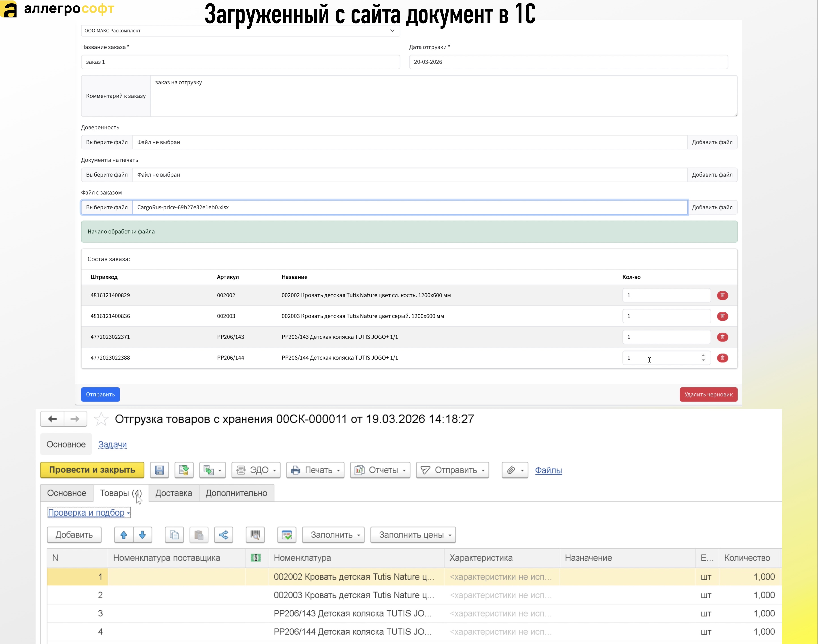Viewport: 818px width, 644px height.
Task: Switch to the Дополнительно tab
Action: 236,493
